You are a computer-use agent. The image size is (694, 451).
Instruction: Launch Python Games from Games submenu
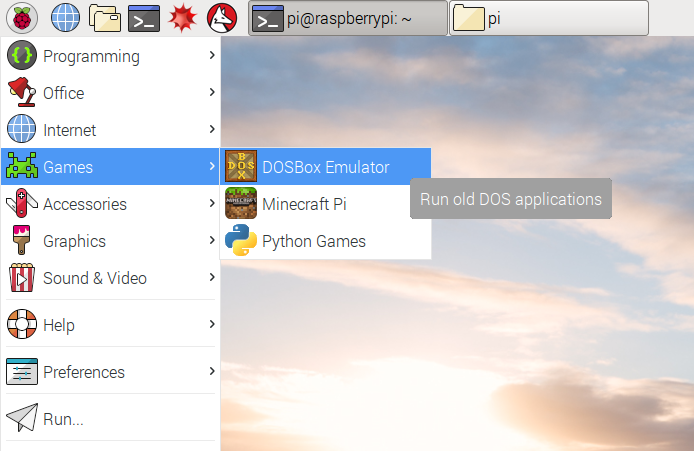325,240
